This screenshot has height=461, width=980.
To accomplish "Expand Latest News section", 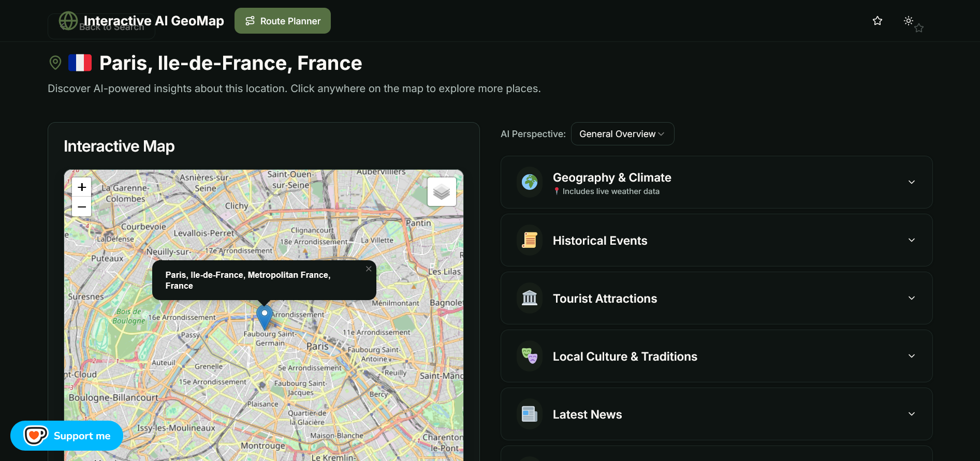I will coord(716,414).
